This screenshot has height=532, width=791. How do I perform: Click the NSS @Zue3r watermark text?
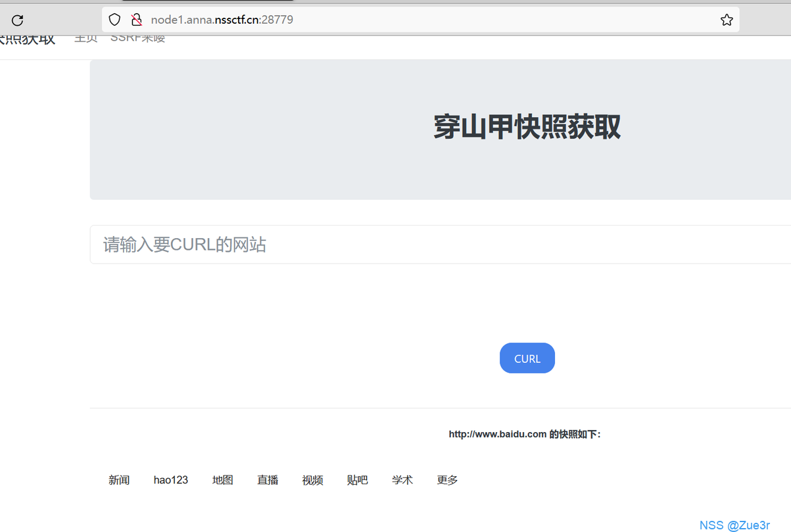[x=734, y=525]
